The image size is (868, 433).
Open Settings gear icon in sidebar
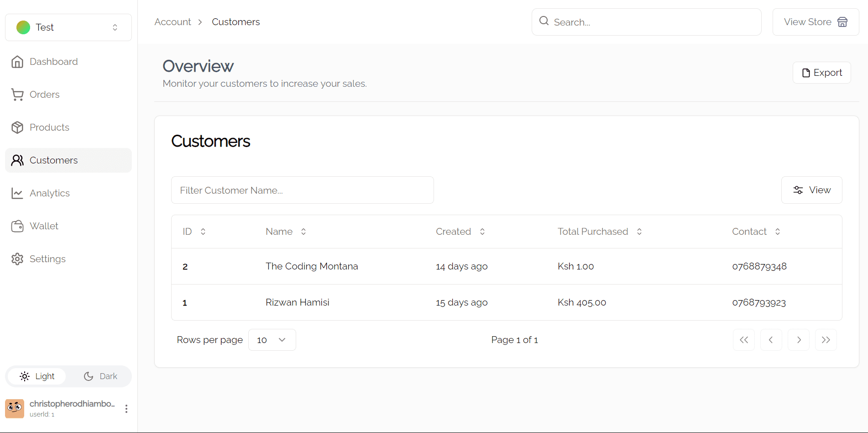coord(17,259)
